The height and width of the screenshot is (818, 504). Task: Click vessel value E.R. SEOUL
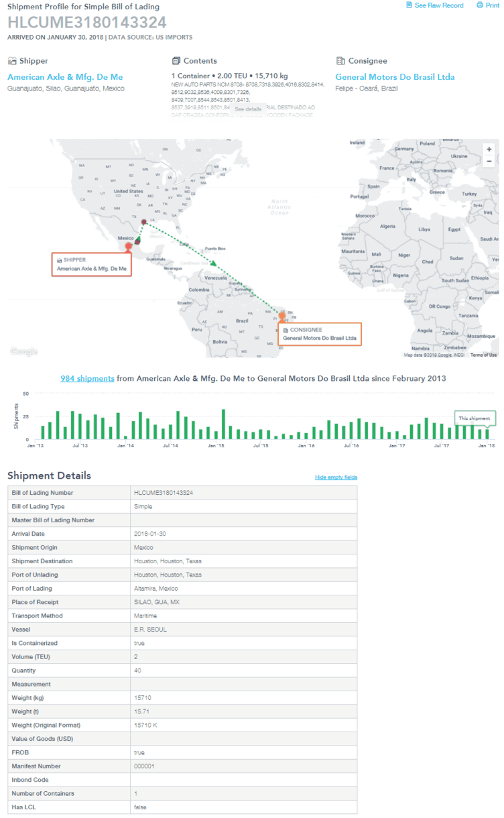point(149,630)
